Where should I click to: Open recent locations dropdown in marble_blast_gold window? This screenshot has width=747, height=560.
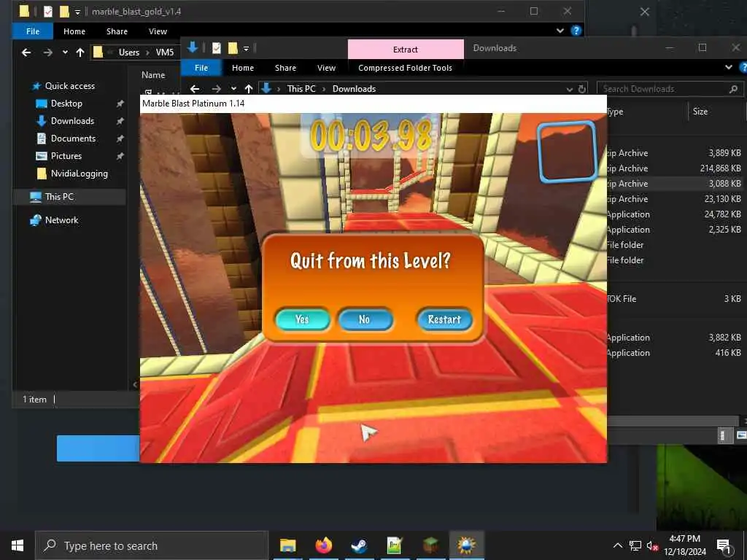tap(65, 52)
